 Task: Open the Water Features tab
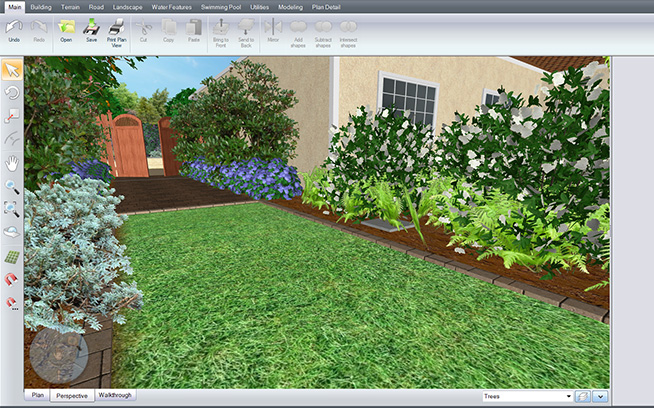(171, 7)
